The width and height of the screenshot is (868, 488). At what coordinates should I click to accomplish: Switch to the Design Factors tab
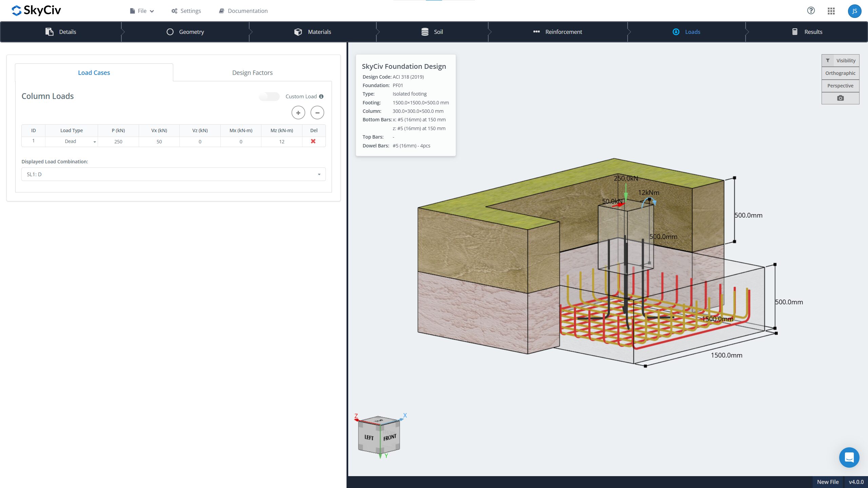(x=252, y=73)
